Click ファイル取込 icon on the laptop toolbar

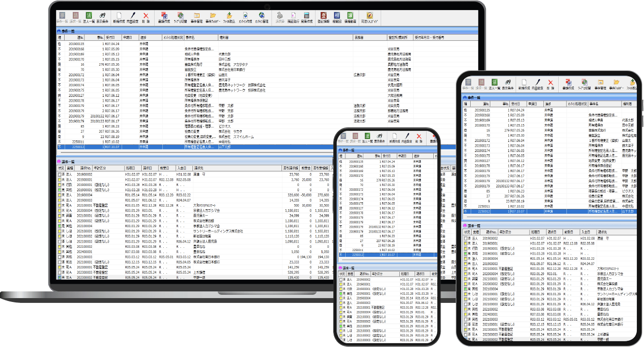pos(229,18)
